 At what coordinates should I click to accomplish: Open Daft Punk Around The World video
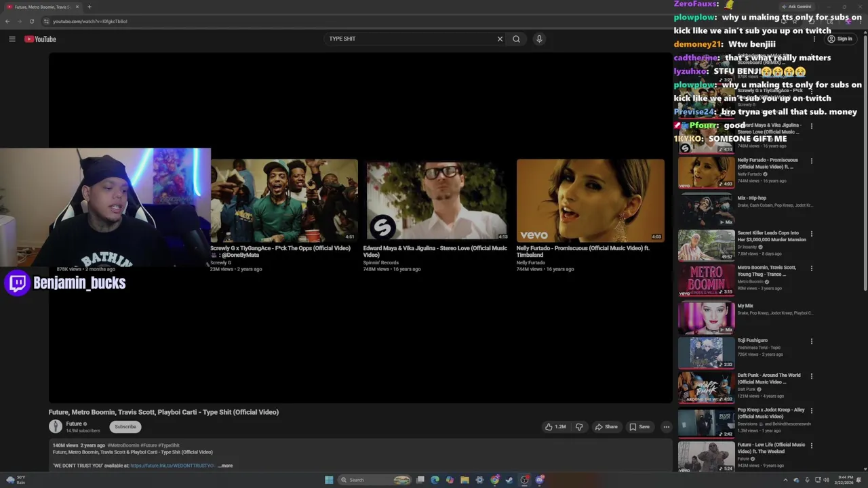[x=706, y=387]
